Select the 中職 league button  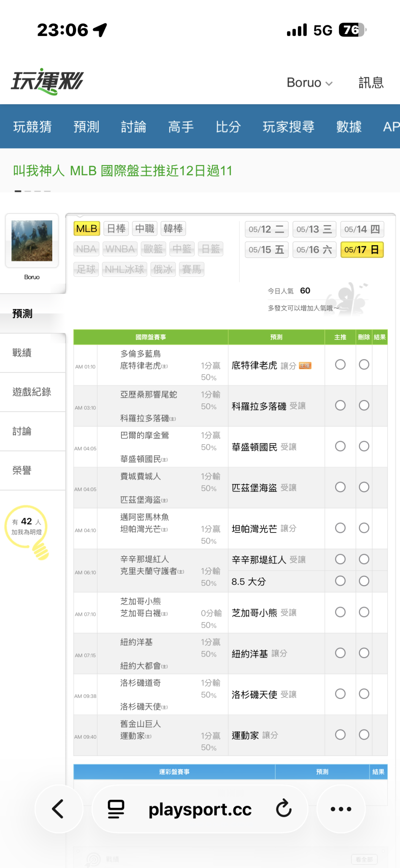[x=144, y=228]
